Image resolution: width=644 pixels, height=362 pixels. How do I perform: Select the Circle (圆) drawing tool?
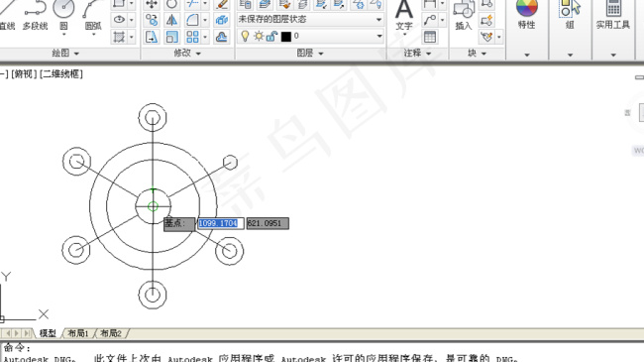pyautogui.click(x=63, y=16)
